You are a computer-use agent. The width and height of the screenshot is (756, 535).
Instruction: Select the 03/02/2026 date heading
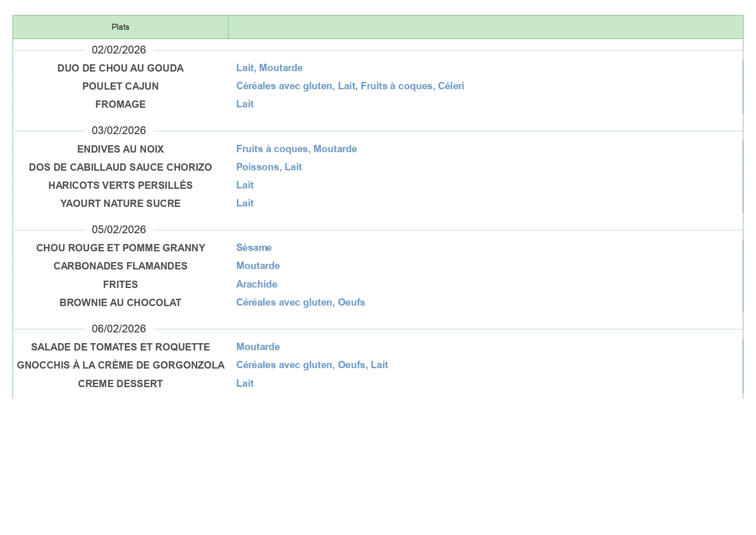pos(119,131)
